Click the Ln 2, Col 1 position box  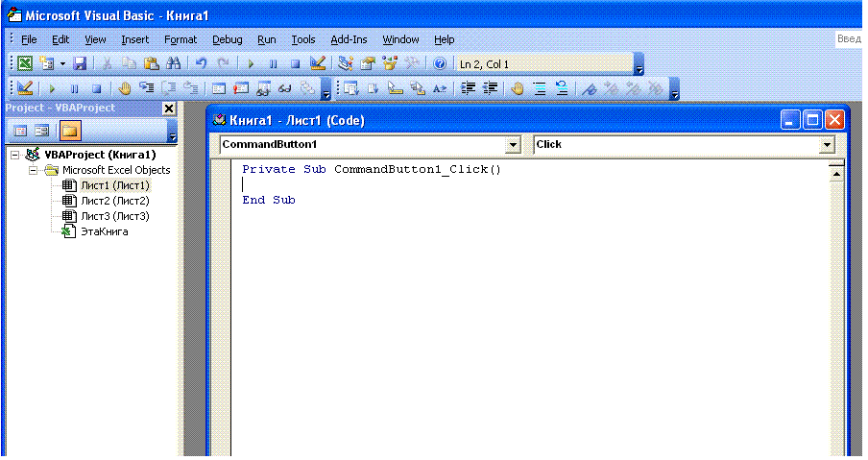(x=544, y=64)
